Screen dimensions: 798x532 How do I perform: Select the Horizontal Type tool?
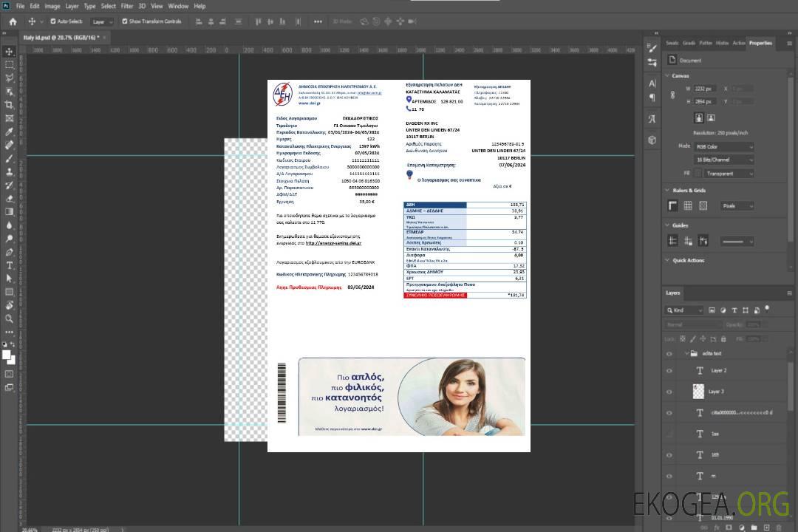(10, 265)
